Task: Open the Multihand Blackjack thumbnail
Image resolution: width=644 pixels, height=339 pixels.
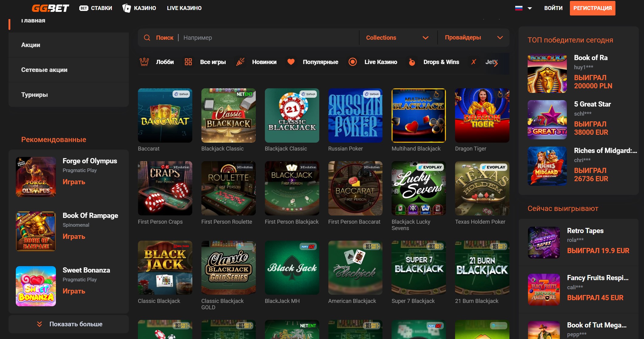Action: pyautogui.click(x=419, y=115)
